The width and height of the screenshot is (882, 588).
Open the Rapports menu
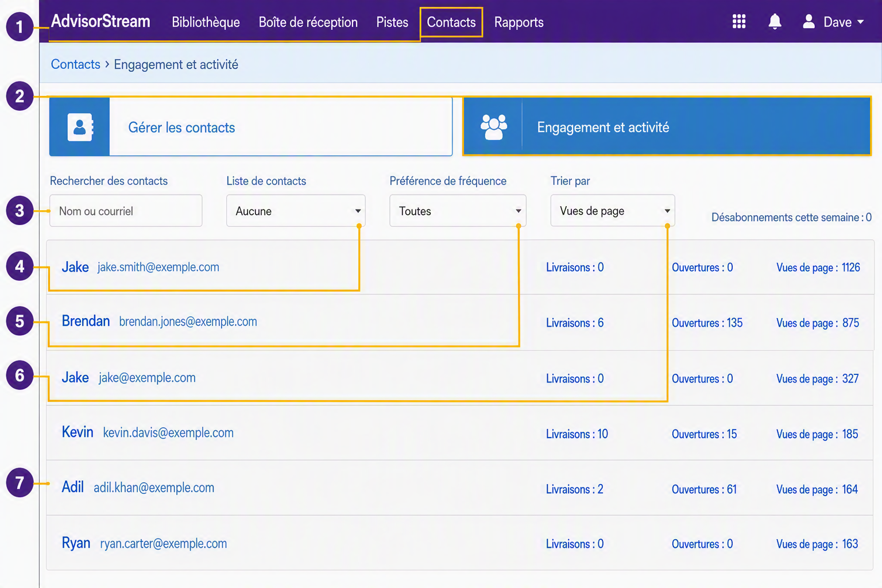point(519,22)
